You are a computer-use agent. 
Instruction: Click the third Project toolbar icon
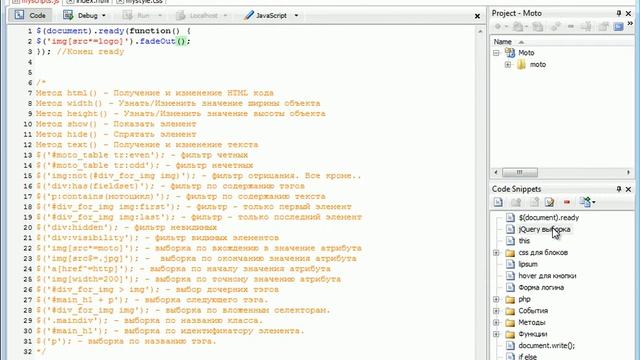(538, 27)
